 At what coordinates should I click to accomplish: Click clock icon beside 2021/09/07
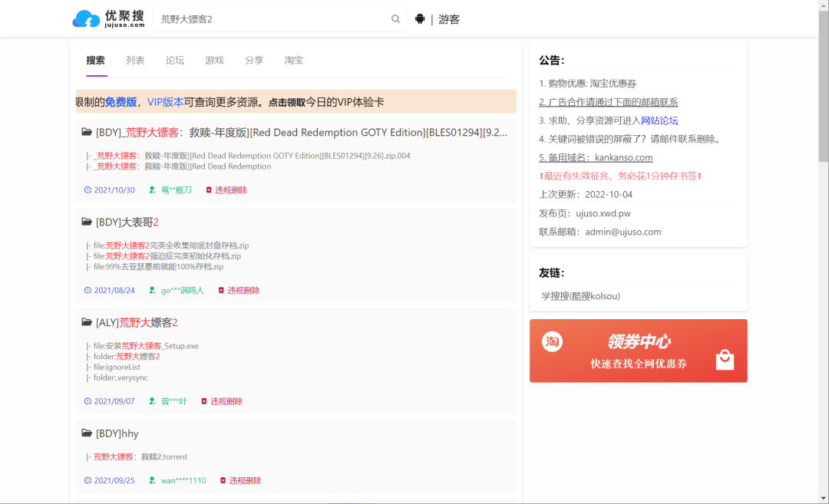[88, 401]
